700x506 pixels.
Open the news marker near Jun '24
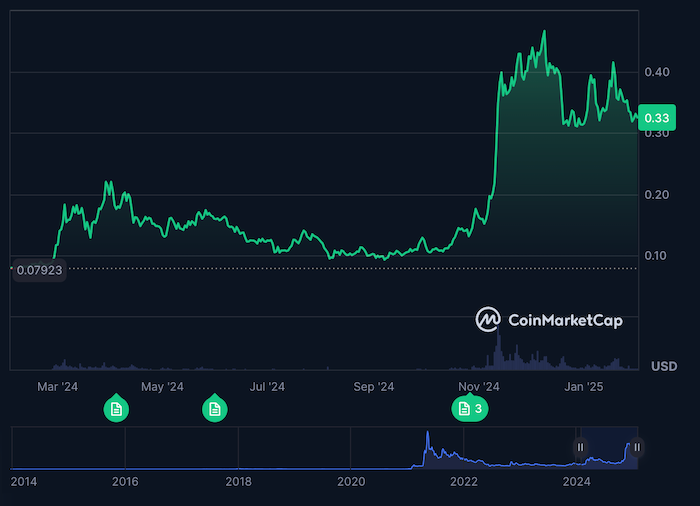pyautogui.click(x=214, y=408)
